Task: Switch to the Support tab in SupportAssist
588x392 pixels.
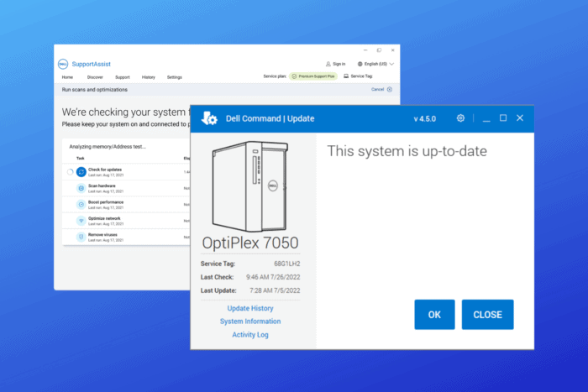Action: [123, 77]
